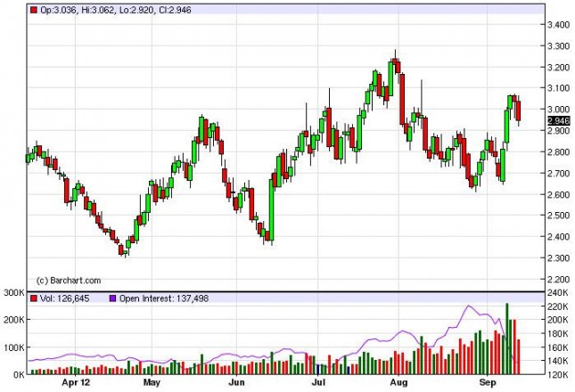Click the 3.300 price axis label

(558, 46)
